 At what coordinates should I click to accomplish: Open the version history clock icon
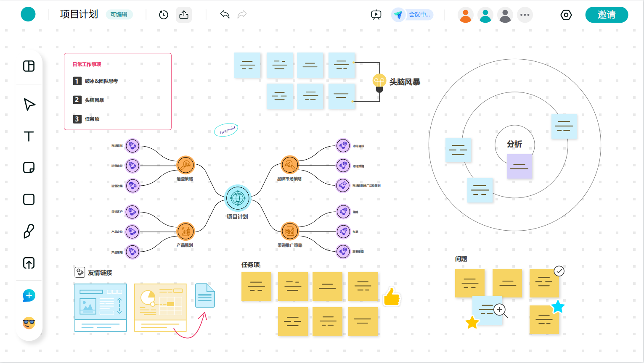[x=164, y=15]
